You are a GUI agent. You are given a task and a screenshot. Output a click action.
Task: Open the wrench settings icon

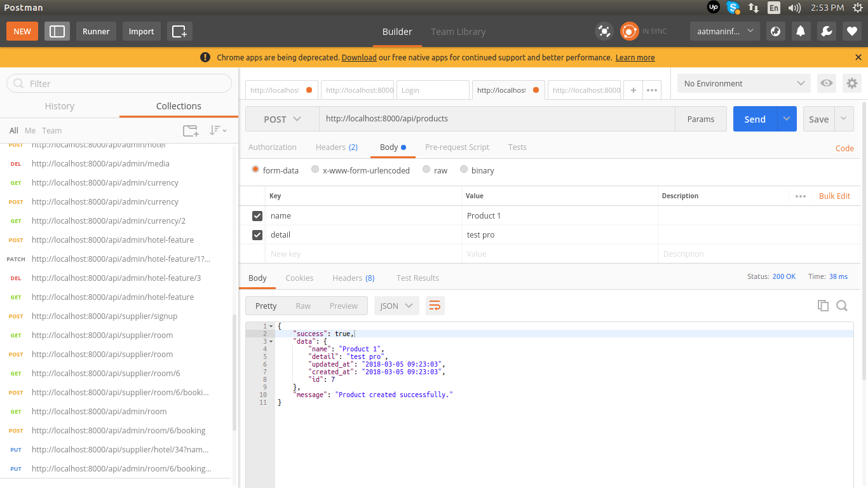click(x=827, y=31)
